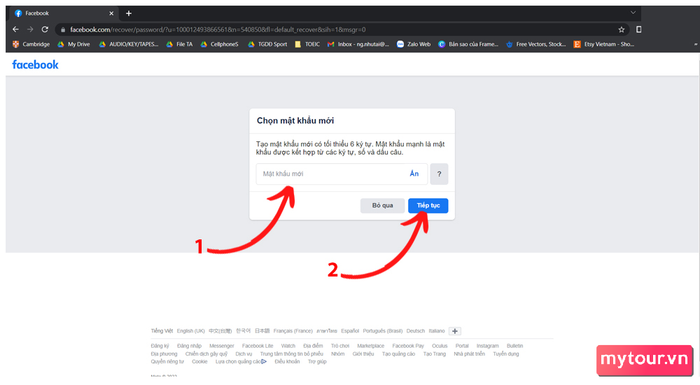This screenshot has width=700, height=385.
Task: Open the Gmail Inbox bookmark
Action: click(x=358, y=44)
